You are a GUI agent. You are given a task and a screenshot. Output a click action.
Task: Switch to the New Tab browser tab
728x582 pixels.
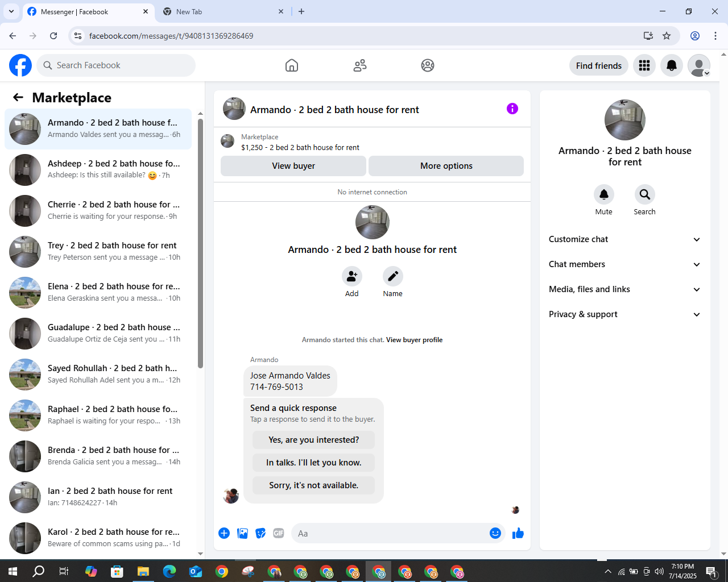pos(222,11)
